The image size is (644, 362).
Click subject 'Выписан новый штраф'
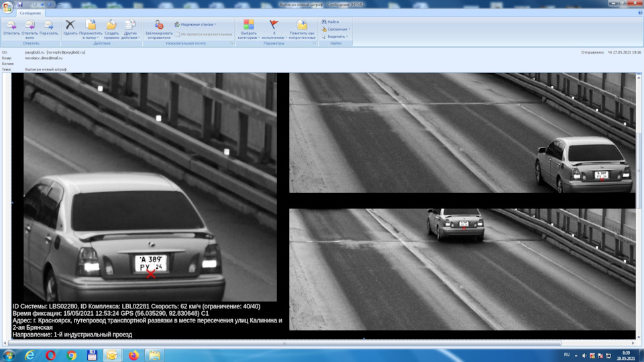coord(46,69)
